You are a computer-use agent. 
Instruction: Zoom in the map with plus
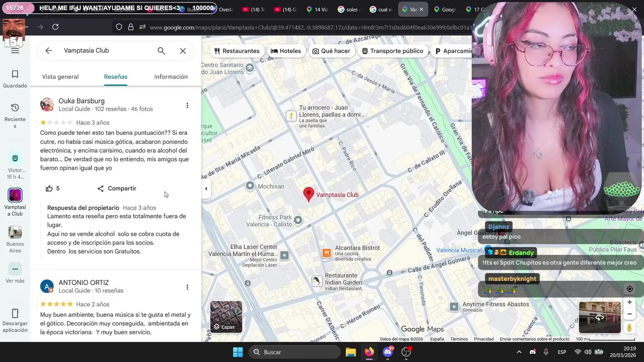click(x=629, y=302)
